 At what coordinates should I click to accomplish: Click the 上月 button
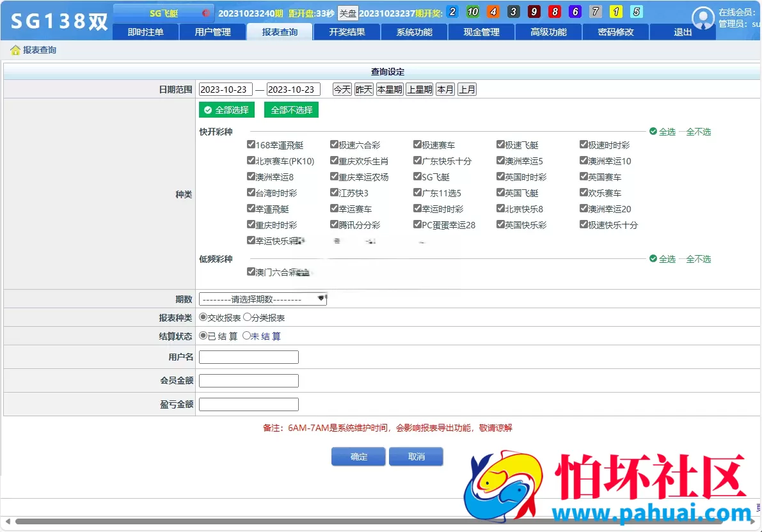467,90
